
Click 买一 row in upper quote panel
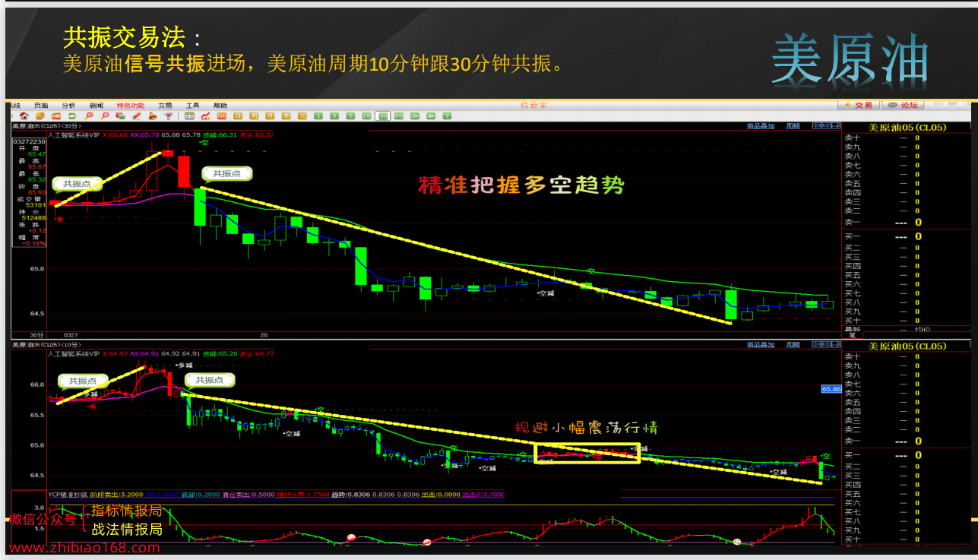[x=907, y=236]
